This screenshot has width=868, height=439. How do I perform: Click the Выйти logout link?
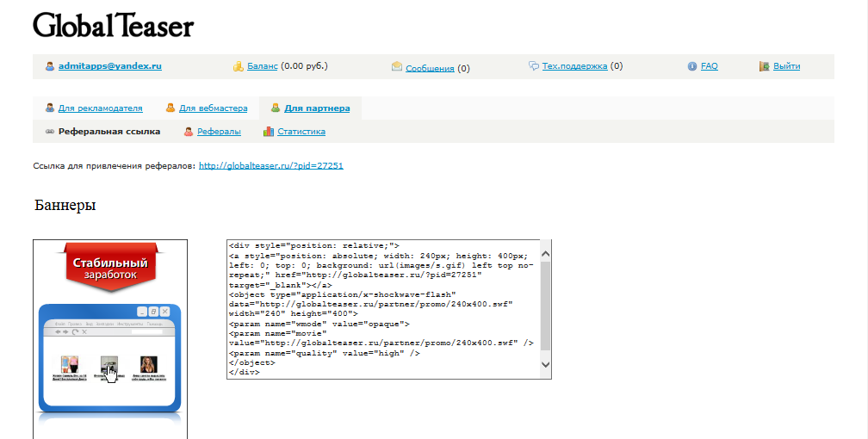(x=787, y=66)
